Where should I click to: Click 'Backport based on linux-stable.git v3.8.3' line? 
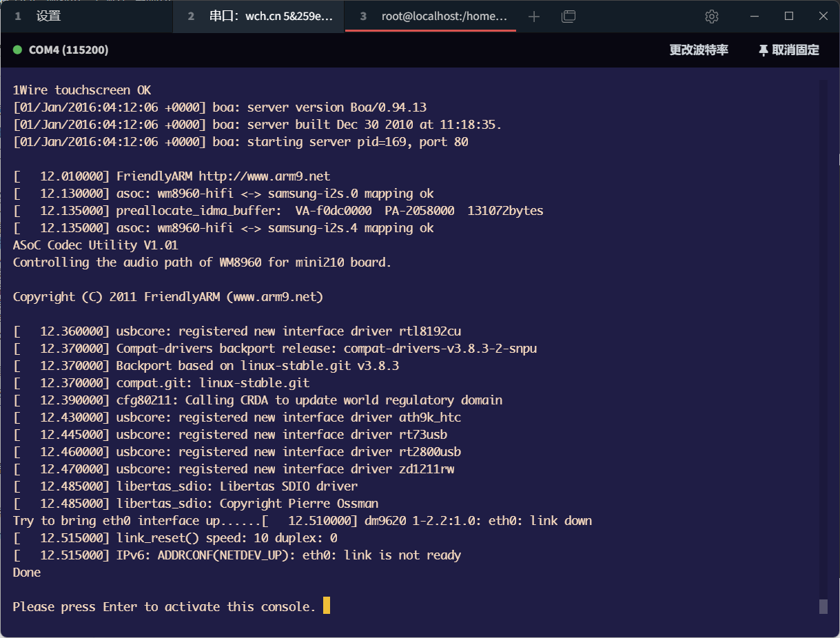pyautogui.click(x=206, y=366)
